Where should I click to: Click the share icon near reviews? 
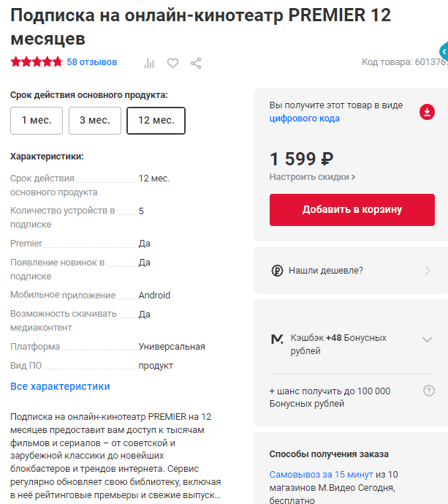[196, 63]
